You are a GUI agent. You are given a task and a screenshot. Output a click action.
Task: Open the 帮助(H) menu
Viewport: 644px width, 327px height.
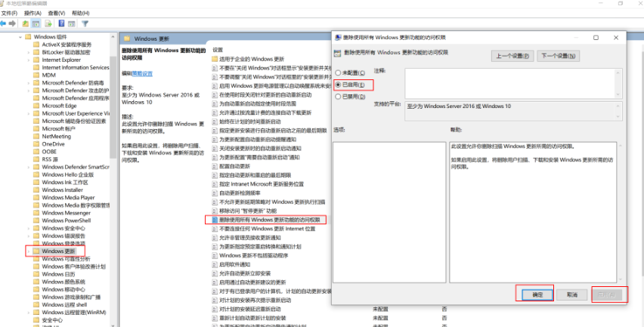(80, 13)
